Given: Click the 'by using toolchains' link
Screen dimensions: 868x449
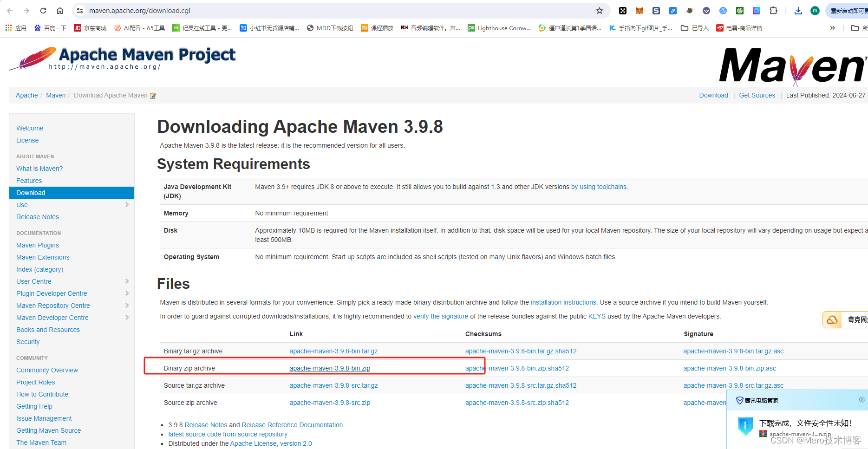Looking at the screenshot, I should point(599,187).
